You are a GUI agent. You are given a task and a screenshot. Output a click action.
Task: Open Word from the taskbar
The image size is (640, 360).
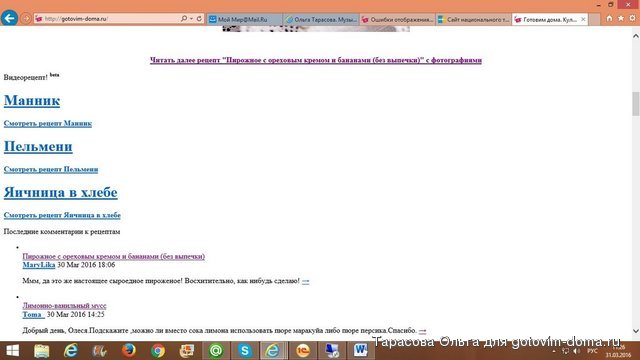(x=360, y=351)
